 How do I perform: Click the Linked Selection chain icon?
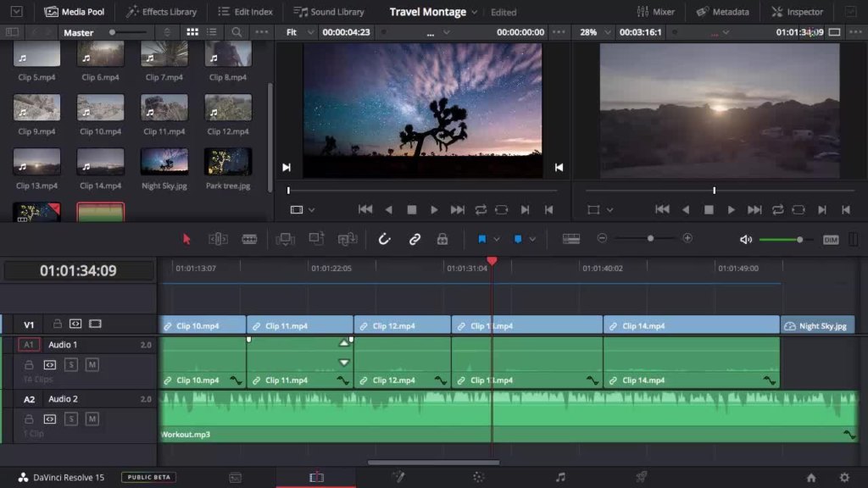coord(415,239)
